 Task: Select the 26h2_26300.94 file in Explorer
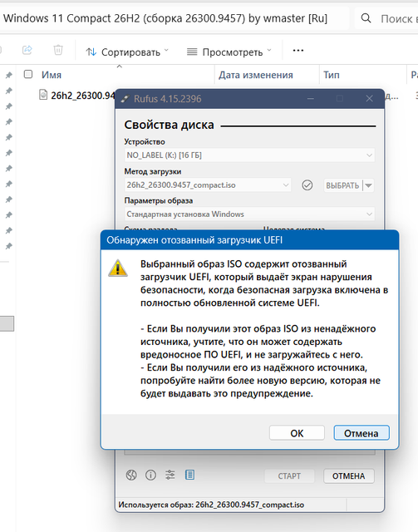83,96
